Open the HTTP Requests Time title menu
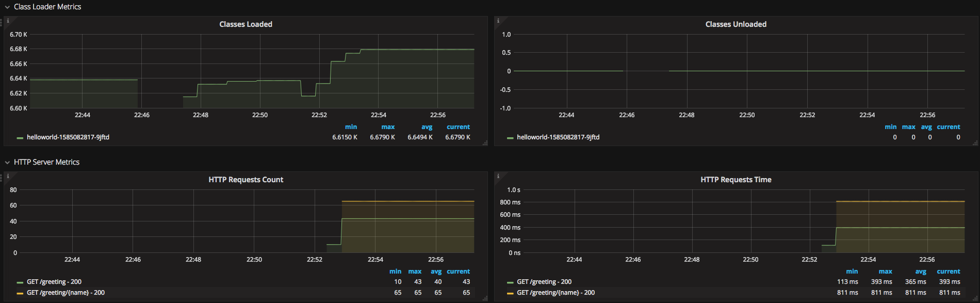This screenshot has height=303, width=980. (736, 180)
